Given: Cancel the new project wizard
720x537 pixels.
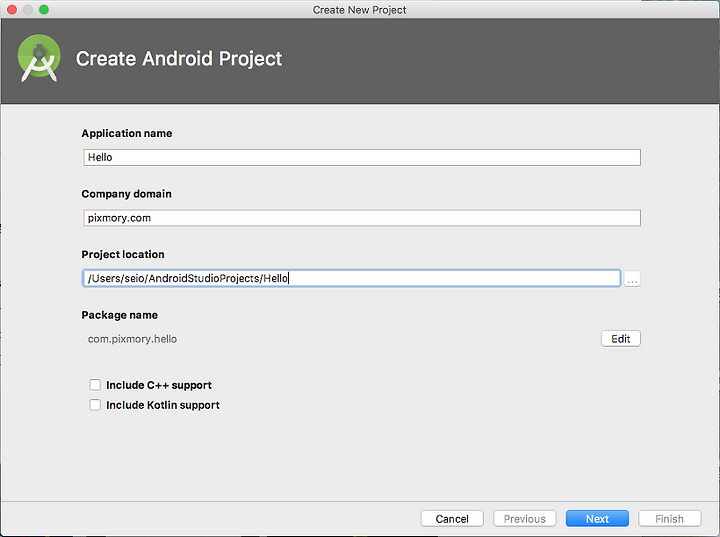Looking at the screenshot, I should (x=452, y=519).
